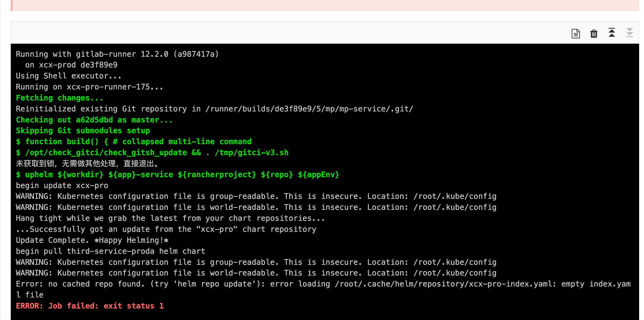Click the collapsed 'function build()' command line
Viewport: 644px width, 320px height.
coord(134,142)
